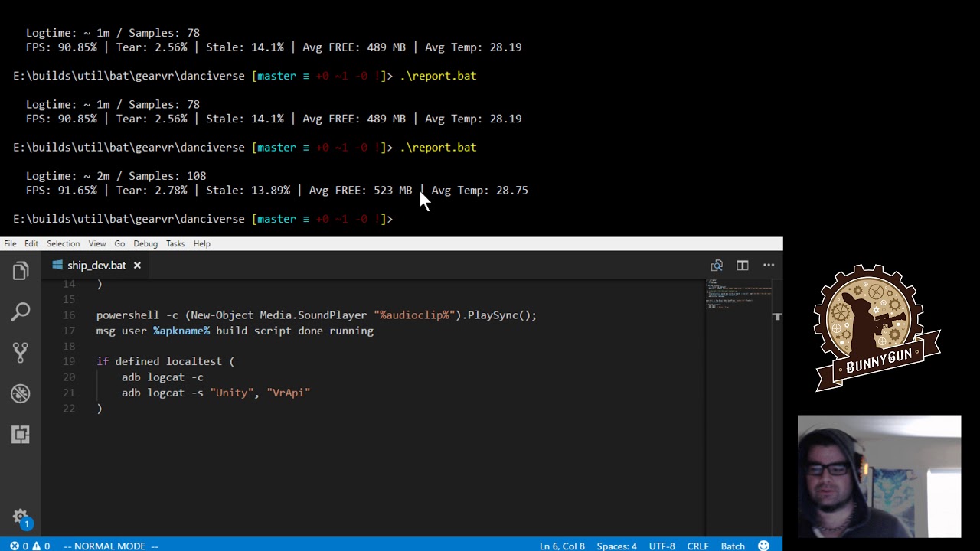Open the More Actions ellipsis menu
The width and height of the screenshot is (980, 551).
tap(769, 266)
